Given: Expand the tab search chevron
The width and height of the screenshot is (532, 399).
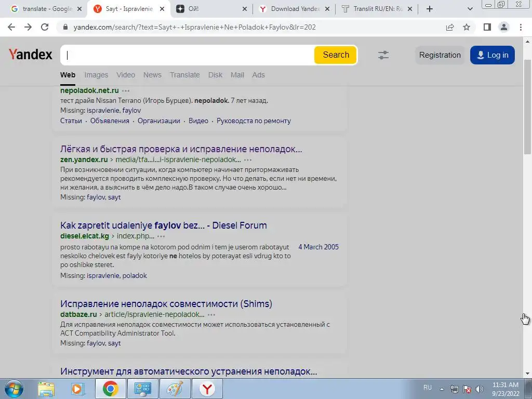Looking at the screenshot, I should click(x=470, y=9).
